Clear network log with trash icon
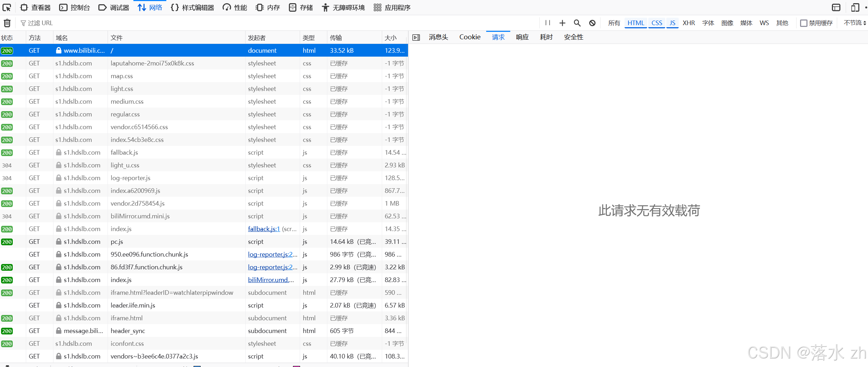This screenshot has height=367, width=868. pyautogui.click(x=7, y=23)
